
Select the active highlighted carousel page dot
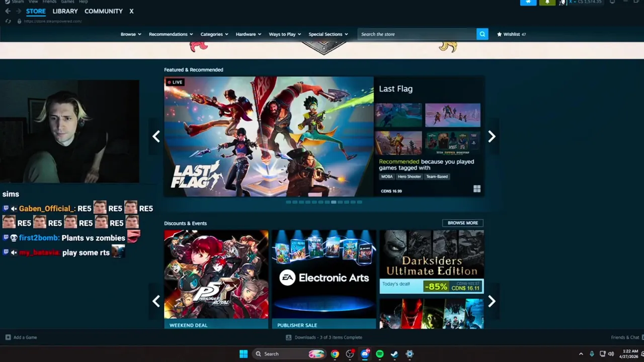[x=334, y=202]
